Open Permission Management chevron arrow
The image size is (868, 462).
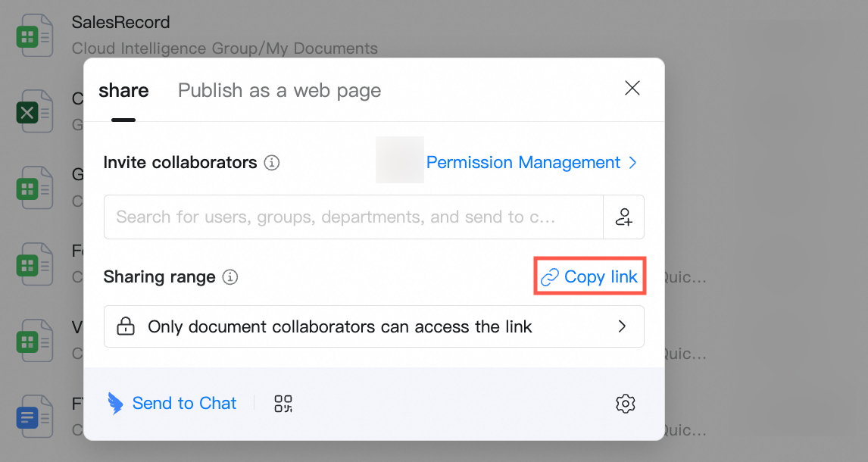tap(632, 163)
